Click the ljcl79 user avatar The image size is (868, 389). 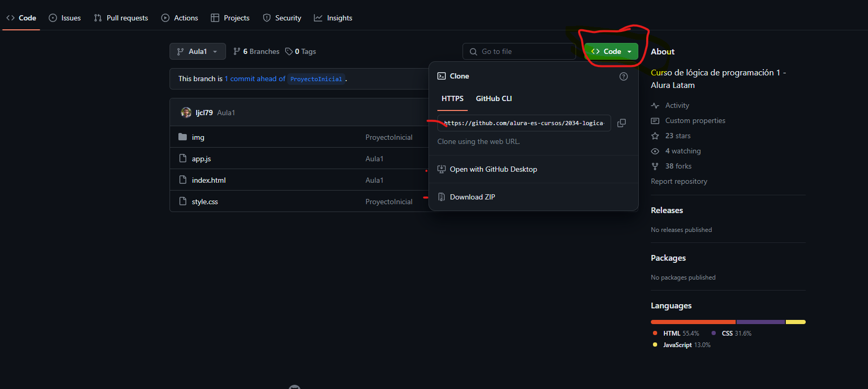coord(186,113)
